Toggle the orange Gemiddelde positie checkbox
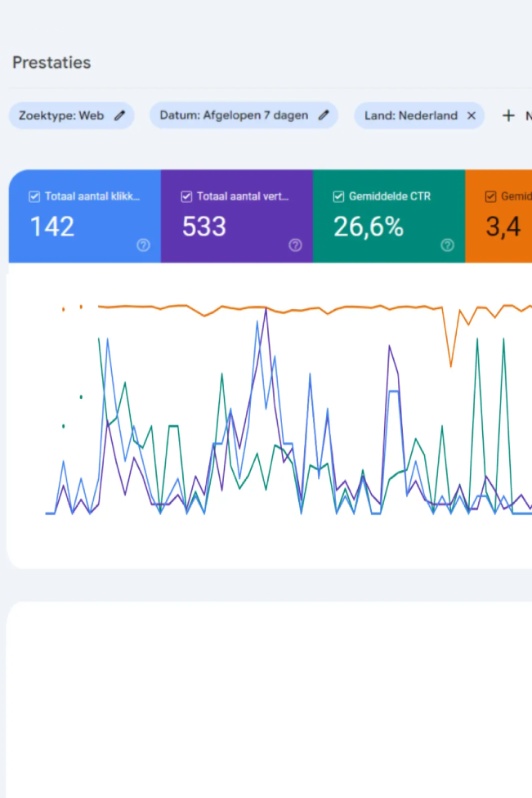The width and height of the screenshot is (532, 798). click(490, 196)
